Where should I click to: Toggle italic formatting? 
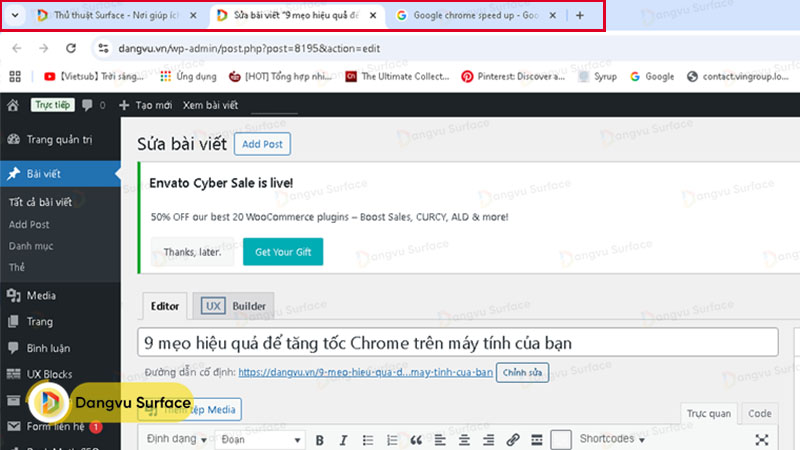click(343, 440)
